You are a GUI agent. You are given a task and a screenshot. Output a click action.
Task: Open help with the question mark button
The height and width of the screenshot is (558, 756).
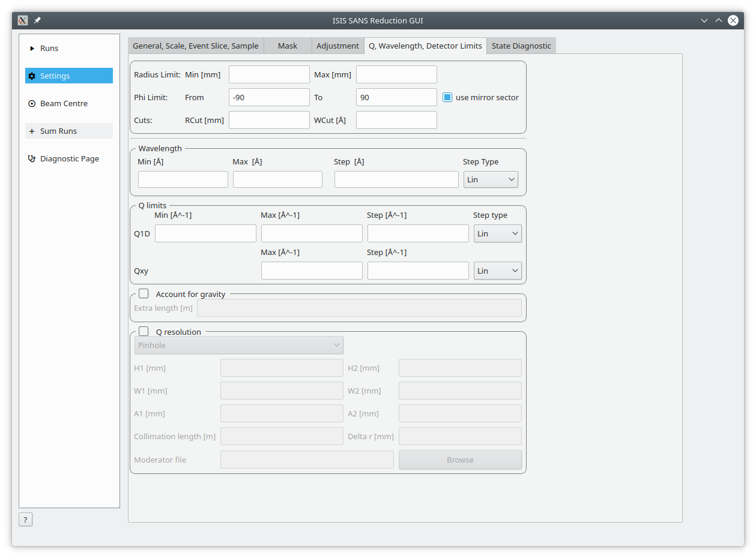point(25,520)
